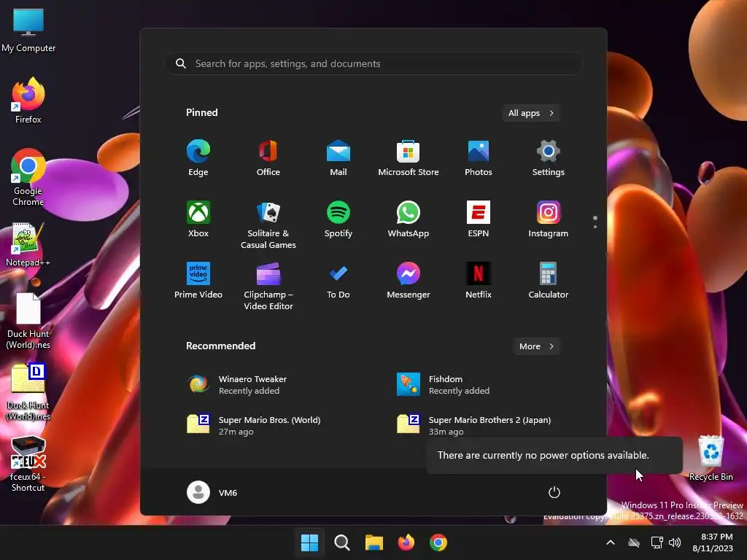This screenshot has width=747, height=560.
Task: Open the Instagram pinned app
Action: 549,219
